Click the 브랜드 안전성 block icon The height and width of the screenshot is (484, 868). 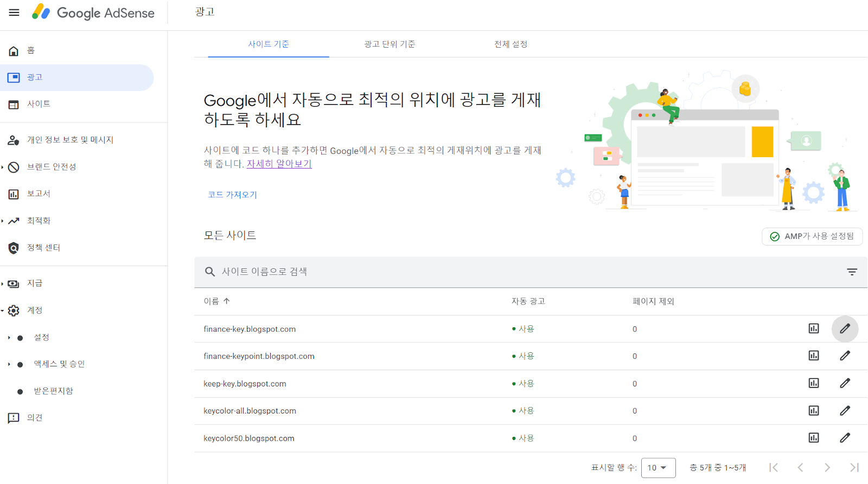pos(14,167)
